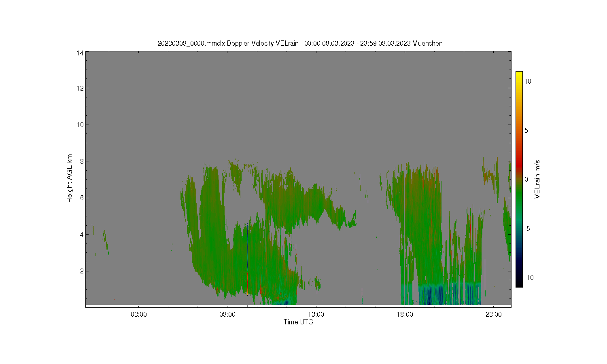Click the dark bottom end of the colorbar
607x364 pixels.
coord(519,282)
